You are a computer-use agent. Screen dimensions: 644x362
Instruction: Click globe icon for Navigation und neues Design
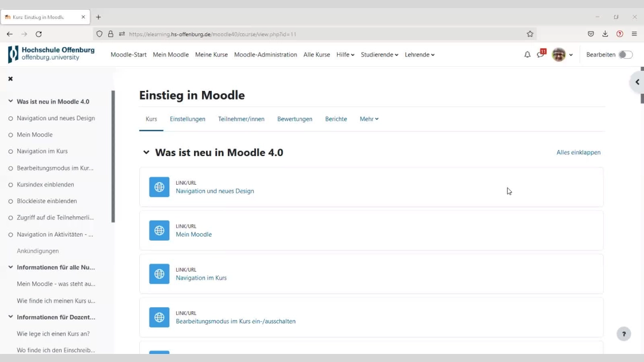pyautogui.click(x=159, y=187)
